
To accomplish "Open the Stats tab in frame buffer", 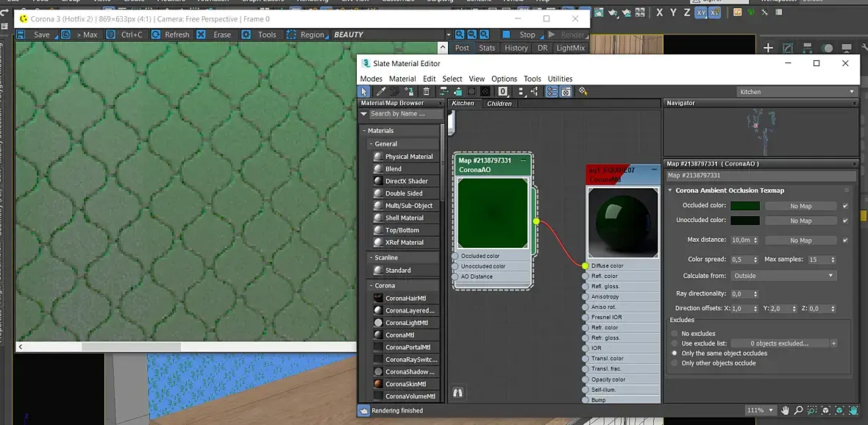I will (487, 48).
